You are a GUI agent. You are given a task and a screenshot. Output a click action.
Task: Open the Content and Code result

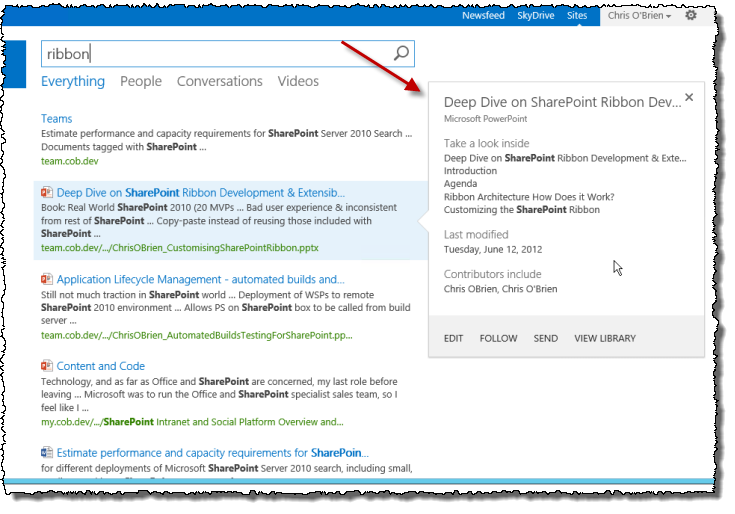pos(101,366)
